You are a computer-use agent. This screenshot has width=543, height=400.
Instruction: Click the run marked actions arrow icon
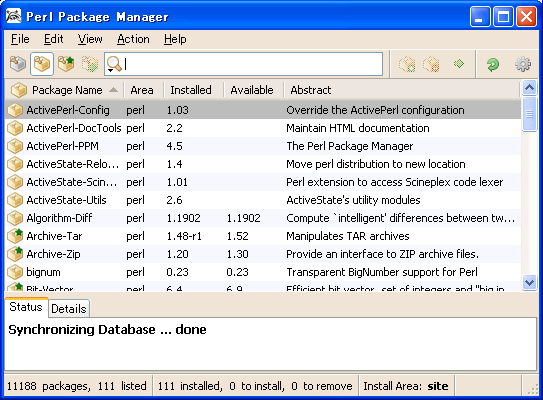pos(459,64)
